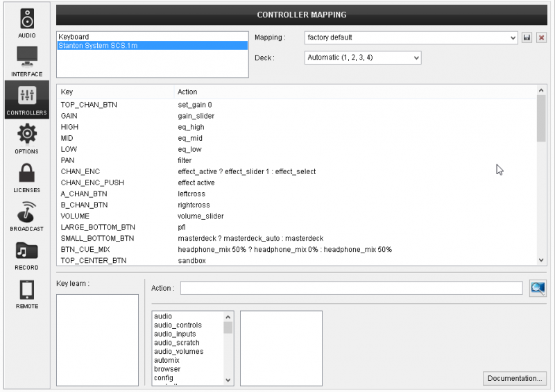The height and width of the screenshot is (392, 555).
Task: Select the TOP_CHAN_BTN row
Action: click(x=297, y=105)
